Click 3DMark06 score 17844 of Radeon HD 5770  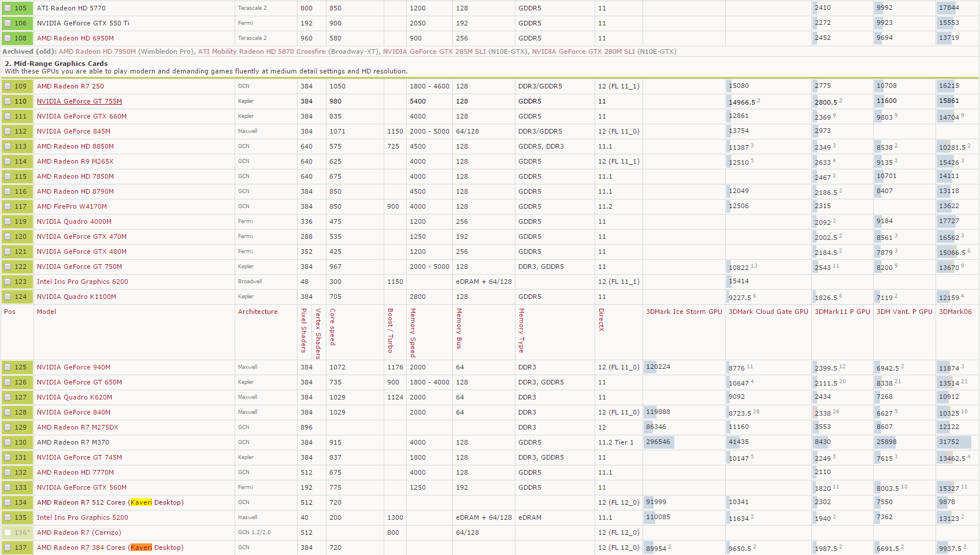coord(949,8)
